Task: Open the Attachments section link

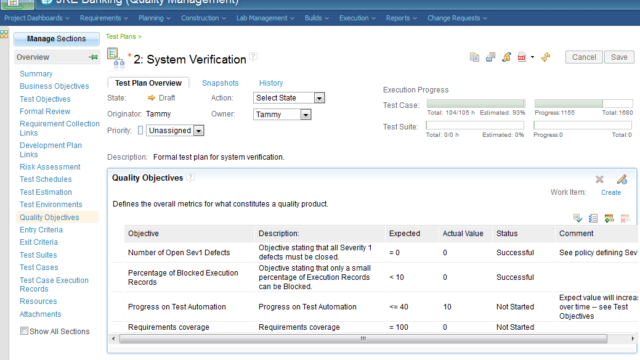Action: 40,314
